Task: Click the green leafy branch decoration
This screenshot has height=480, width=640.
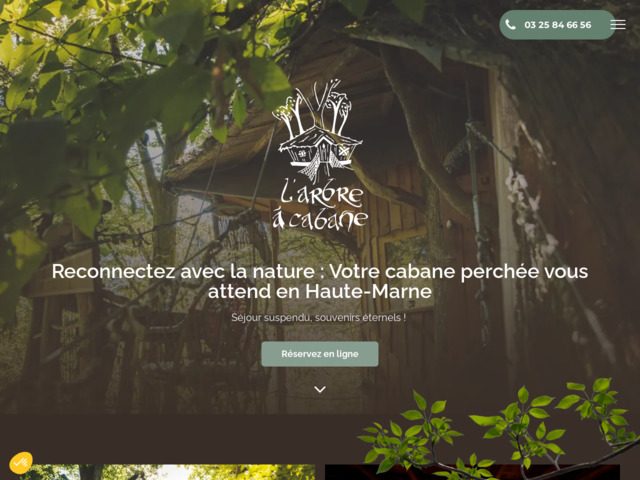Action: click(x=500, y=429)
